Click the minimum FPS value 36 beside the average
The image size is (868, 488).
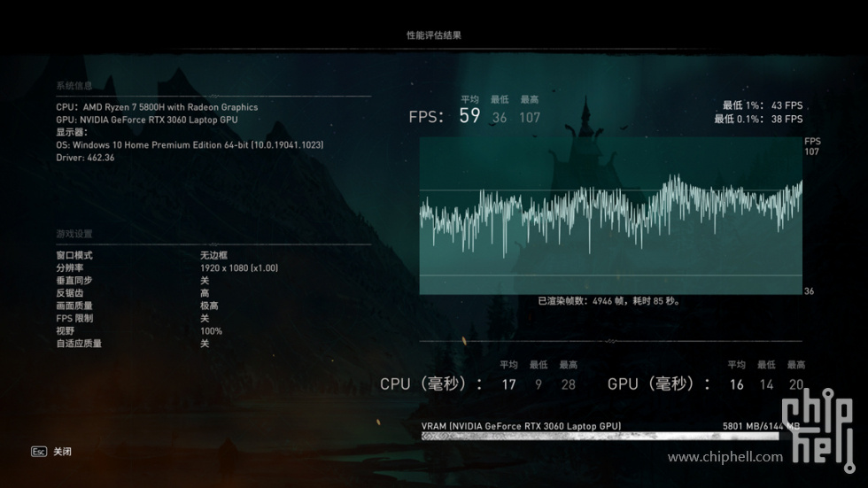pyautogui.click(x=500, y=117)
